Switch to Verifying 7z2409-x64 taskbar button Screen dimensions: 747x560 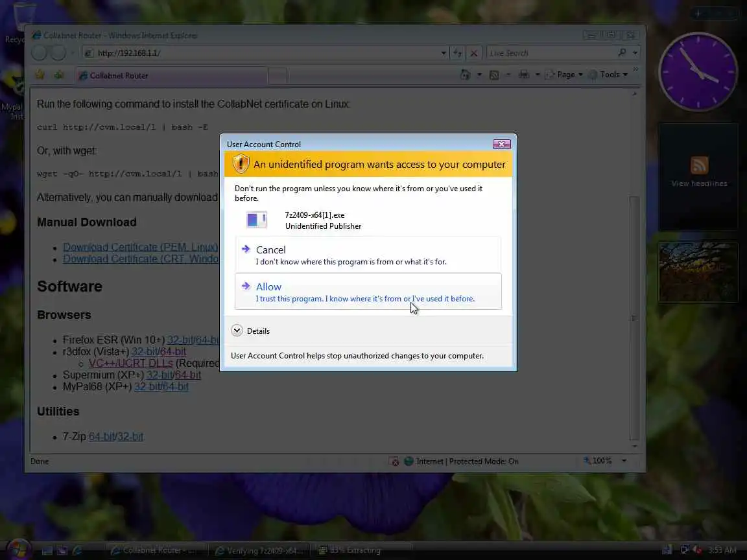(259, 550)
